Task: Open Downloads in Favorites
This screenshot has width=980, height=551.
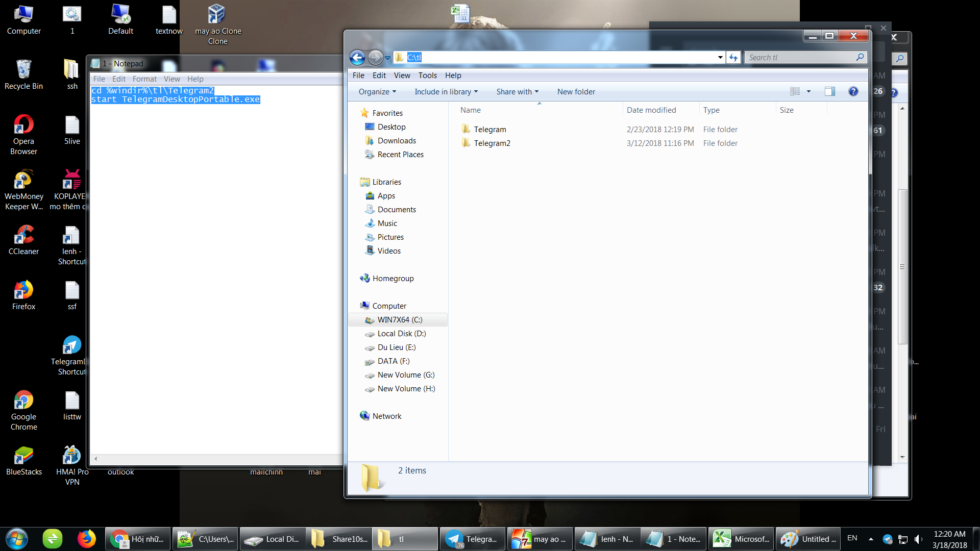Action: click(396, 141)
